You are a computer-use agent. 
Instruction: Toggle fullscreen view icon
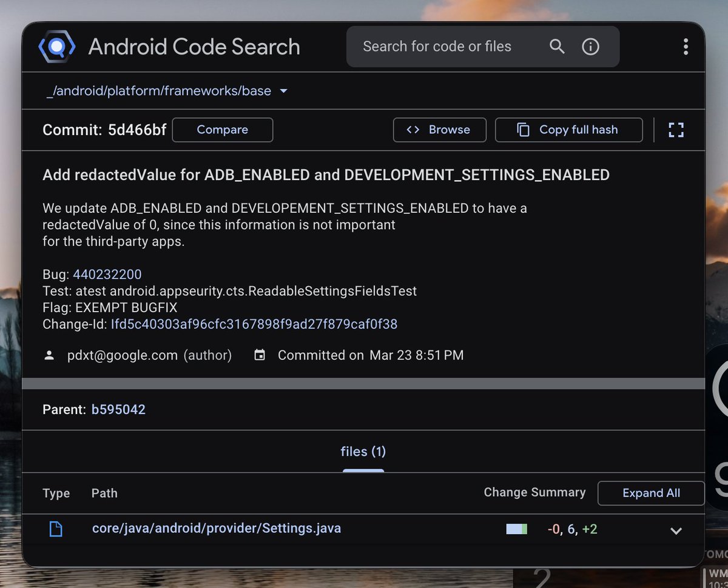[676, 130]
